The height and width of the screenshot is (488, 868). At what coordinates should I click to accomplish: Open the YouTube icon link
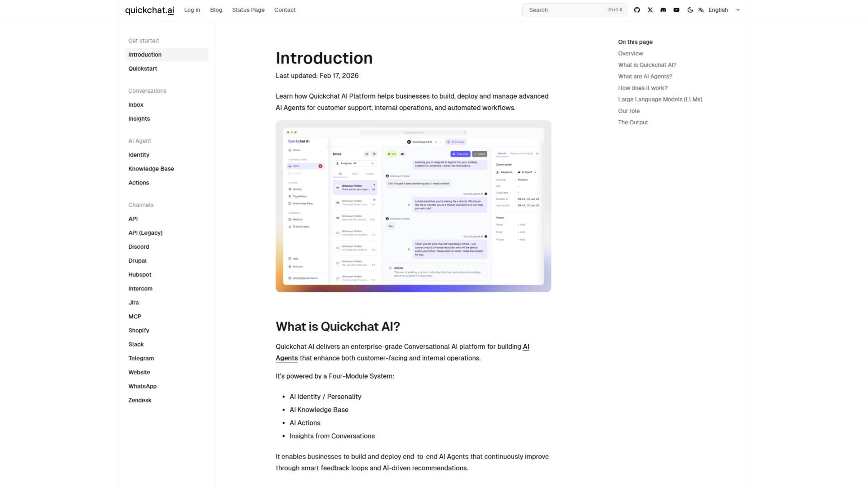pos(676,10)
